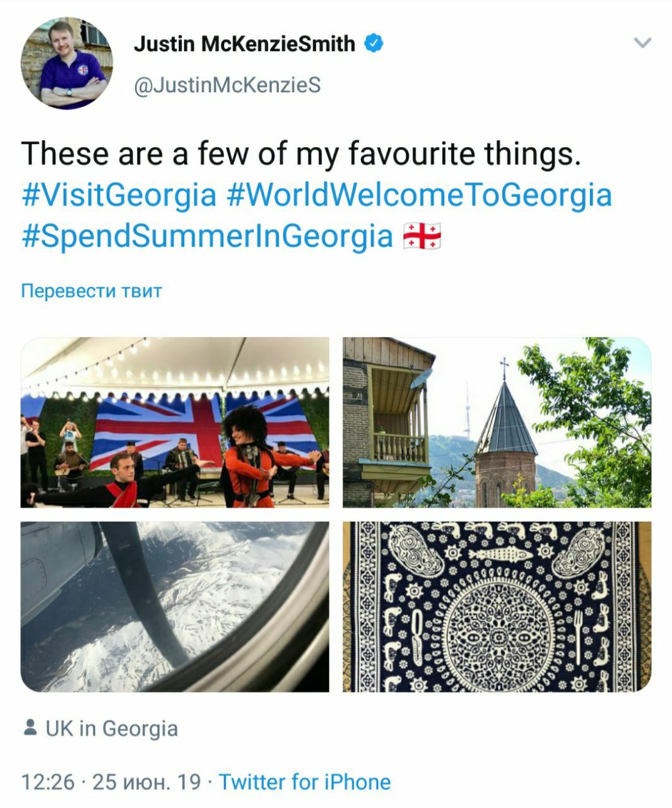Screen dimensions: 672x808
Task: Open the UK in Georgia tag
Action: [x=112, y=728]
